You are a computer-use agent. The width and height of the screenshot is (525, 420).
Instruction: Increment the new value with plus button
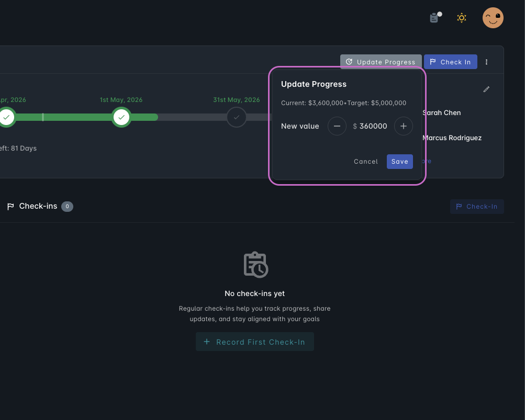click(403, 126)
